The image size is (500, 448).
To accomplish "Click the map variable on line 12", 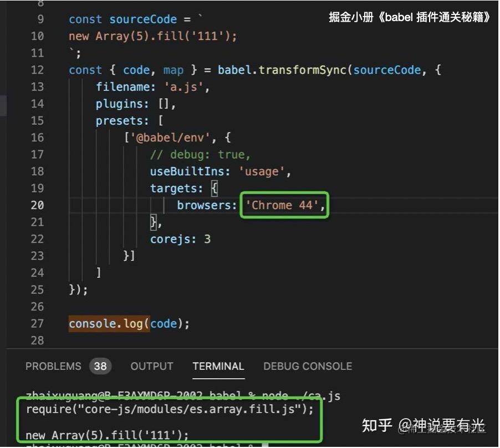I will tap(174, 70).
